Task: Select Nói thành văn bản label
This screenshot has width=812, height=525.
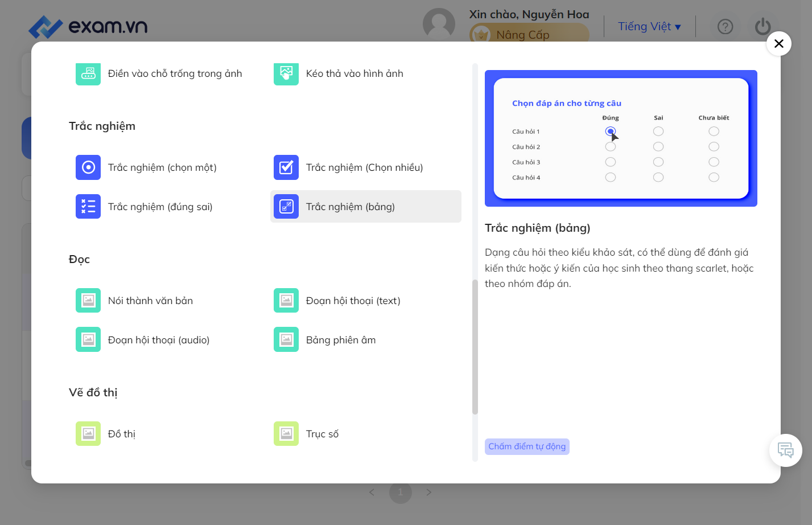Action: [x=150, y=301]
